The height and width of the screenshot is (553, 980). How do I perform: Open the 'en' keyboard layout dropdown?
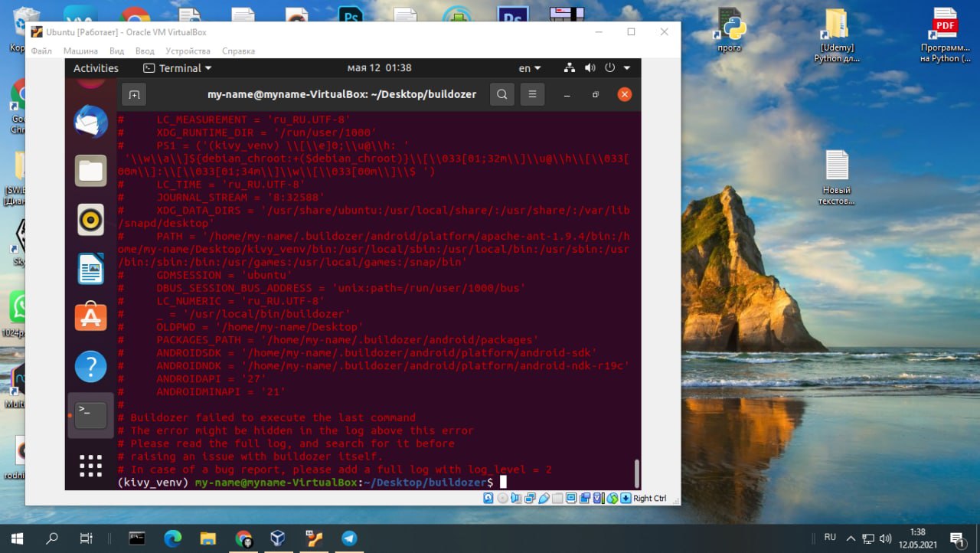point(529,67)
